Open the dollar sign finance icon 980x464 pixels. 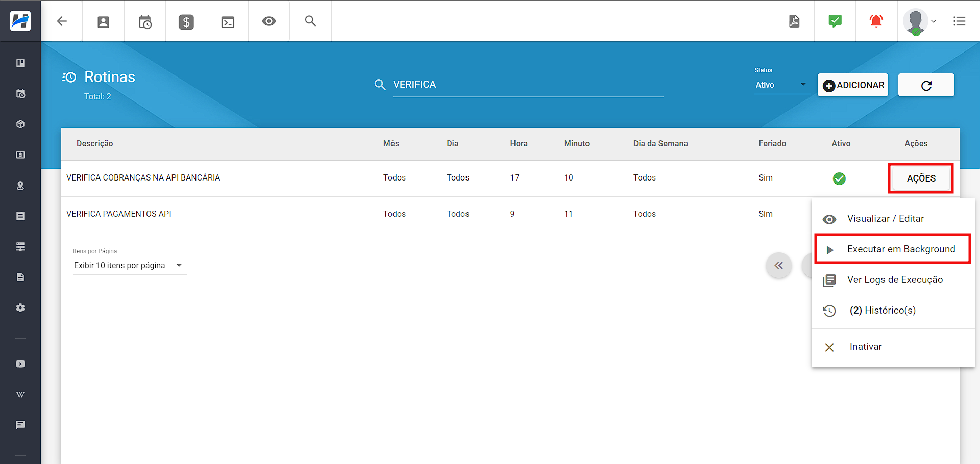point(186,22)
